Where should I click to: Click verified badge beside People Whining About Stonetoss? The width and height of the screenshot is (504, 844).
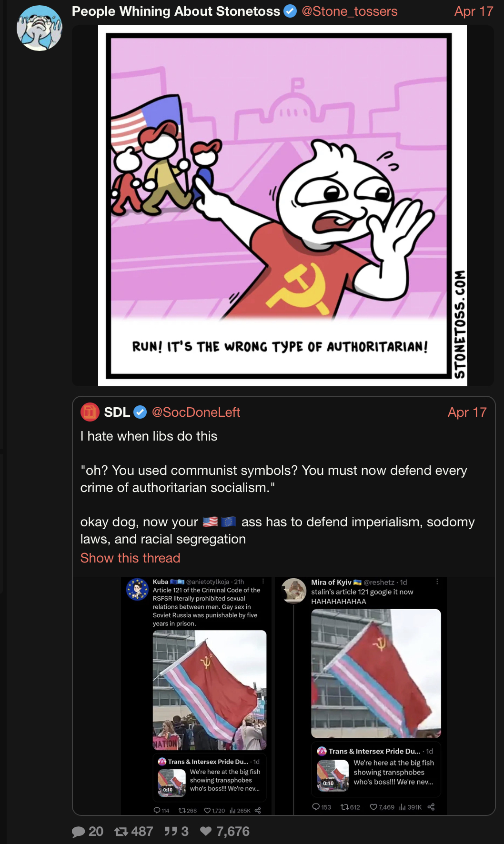pos(290,11)
